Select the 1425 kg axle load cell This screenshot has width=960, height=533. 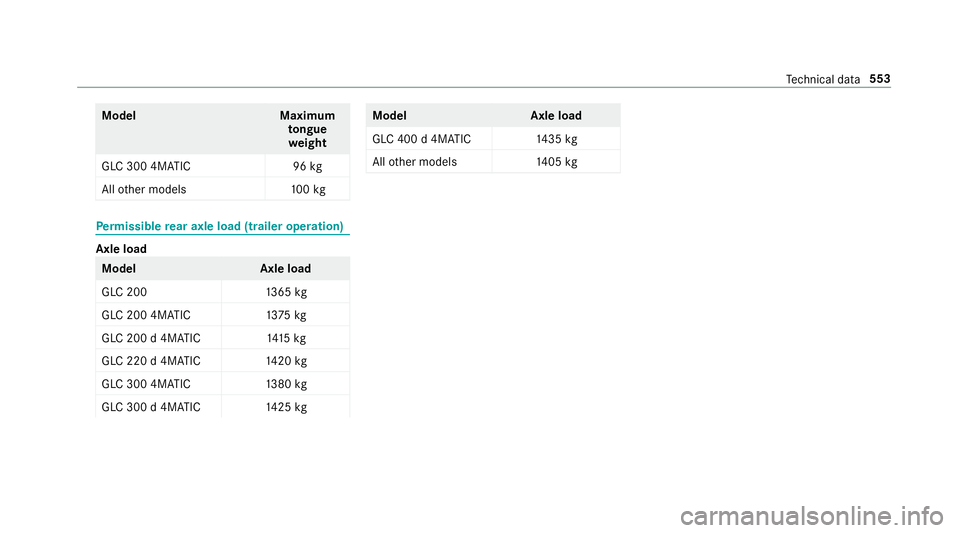point(286,407)
